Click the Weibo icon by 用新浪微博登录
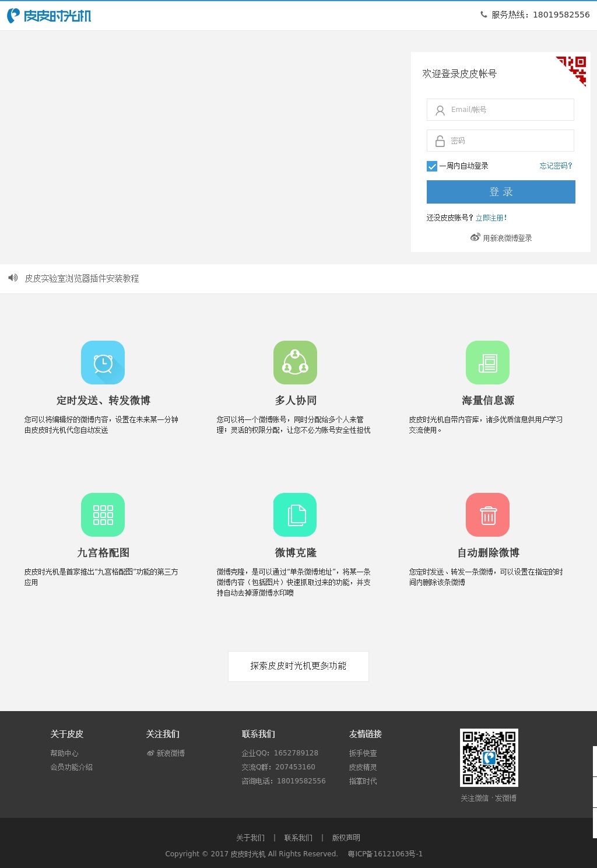This screenshot has height=868, width=597. (x=475, y=237)
